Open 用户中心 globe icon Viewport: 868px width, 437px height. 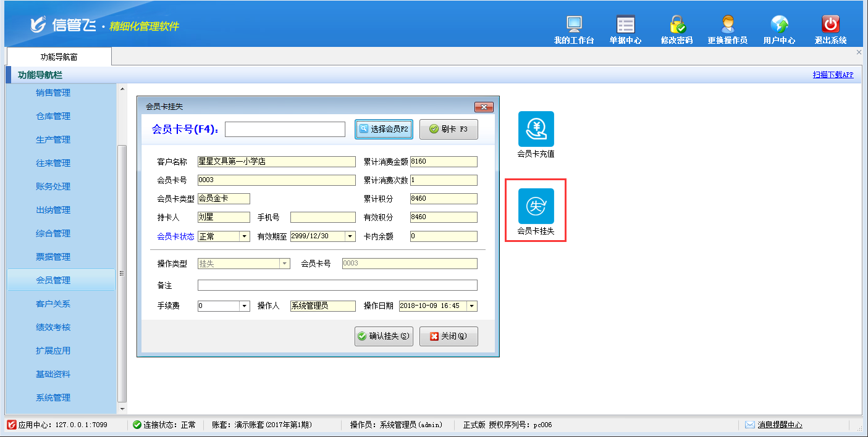pos(779,25)
